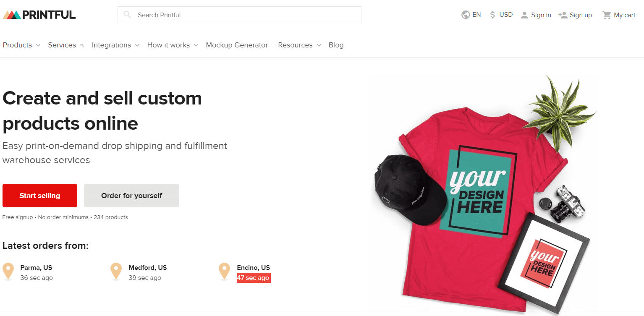Image resolution: width=644 pixels, height=316 pixels.
Task: Click the red Start selling button
Action: click(x=40, y=196)
